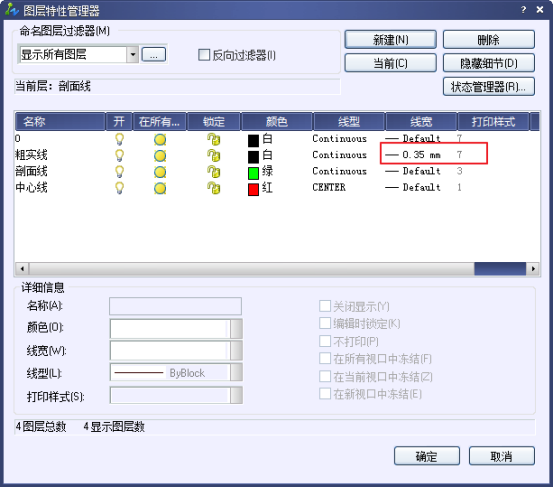The width and height of the screenshot is (554, 487).
Task: Select the 粗实线 layer name
Action: pos(31,155)
